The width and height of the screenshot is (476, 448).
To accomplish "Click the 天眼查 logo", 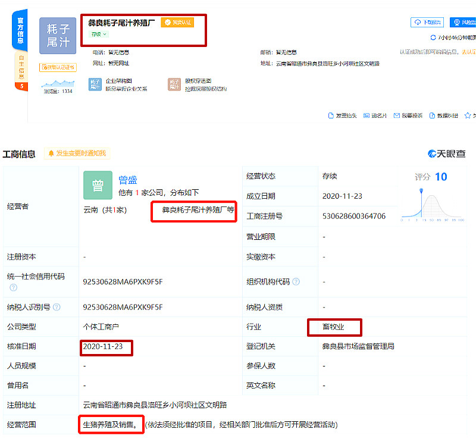I will coord(447,154).
